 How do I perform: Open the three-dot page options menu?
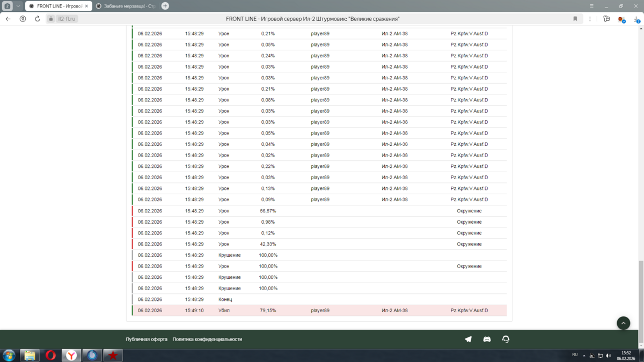[590, 19]
